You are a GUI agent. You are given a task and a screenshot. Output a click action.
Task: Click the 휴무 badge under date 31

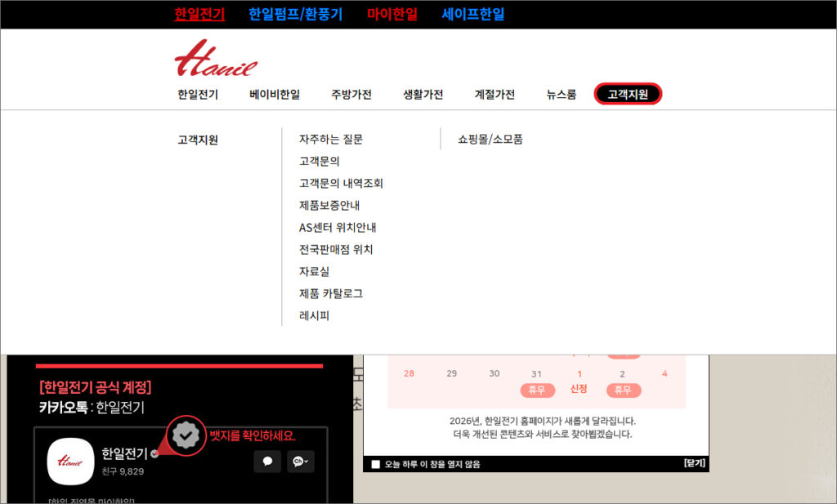pyautogui.click(x=537, y=390)
